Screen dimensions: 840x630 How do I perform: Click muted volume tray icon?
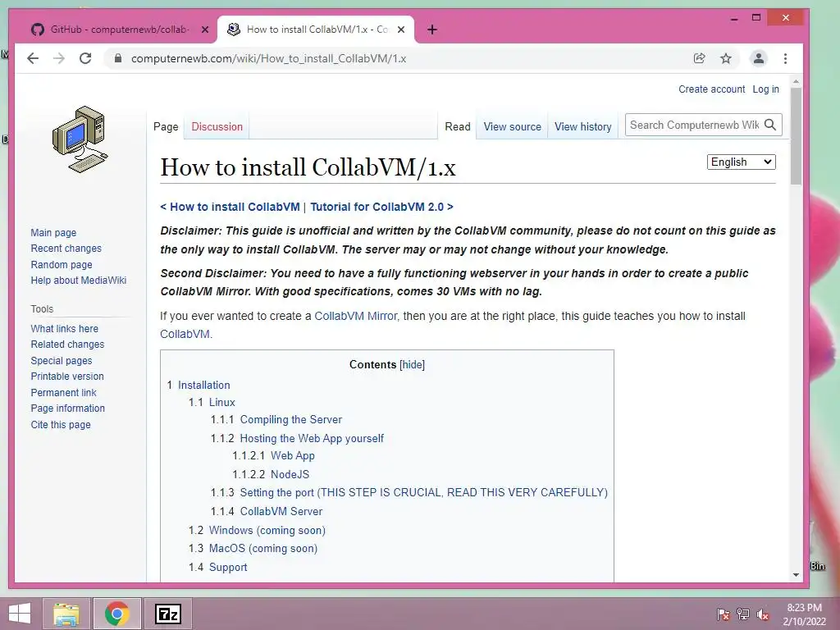763,614
